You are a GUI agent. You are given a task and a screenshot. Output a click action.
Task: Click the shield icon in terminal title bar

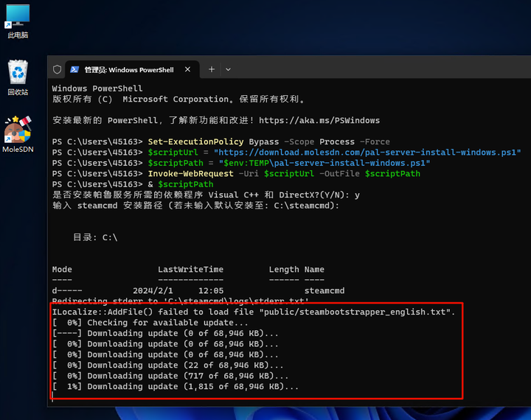coord(58,69)
